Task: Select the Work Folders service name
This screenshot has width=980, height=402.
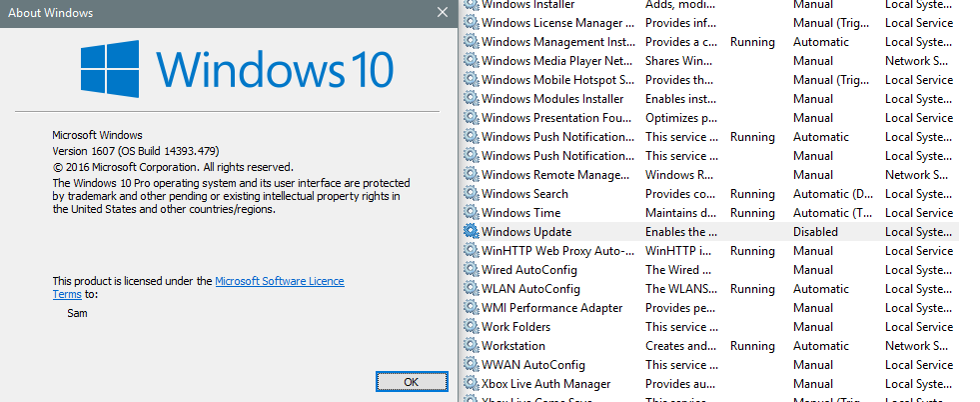Action: coord(515,326)
